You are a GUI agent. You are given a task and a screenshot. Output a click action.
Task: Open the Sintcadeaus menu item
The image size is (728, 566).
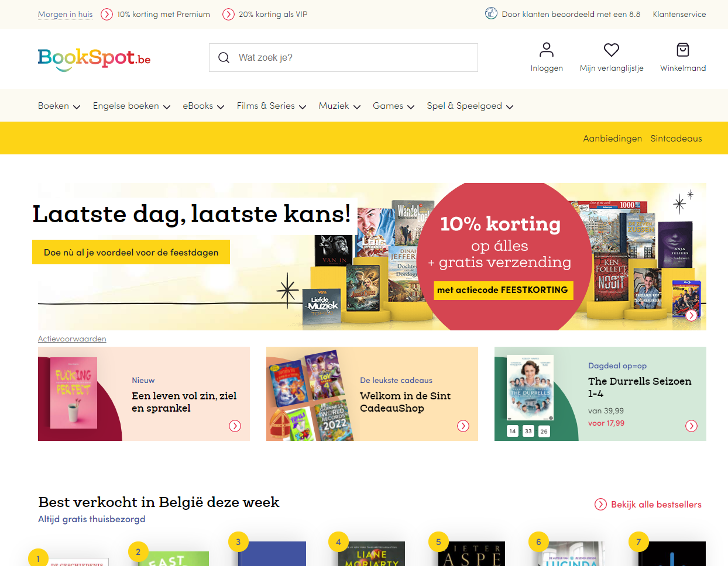[x=676, y=139]
